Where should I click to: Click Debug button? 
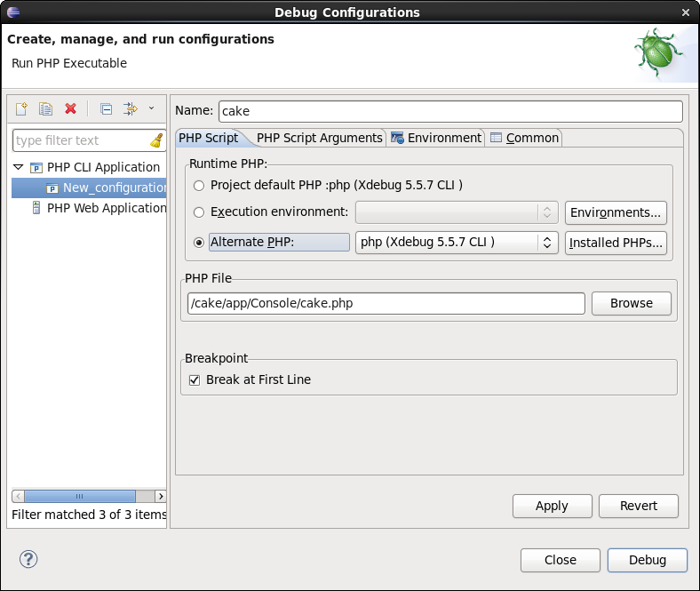pyautogui.click(x=648, y=560)
